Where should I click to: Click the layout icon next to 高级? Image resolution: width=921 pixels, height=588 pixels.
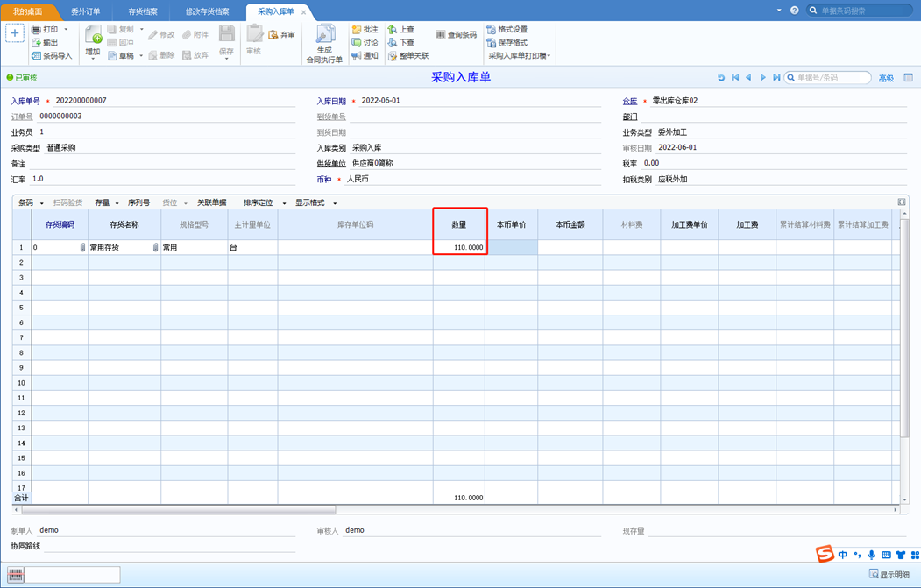[909, 77]
